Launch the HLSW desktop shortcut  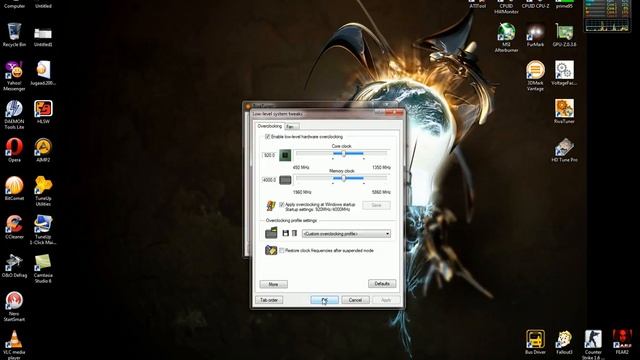43,112
